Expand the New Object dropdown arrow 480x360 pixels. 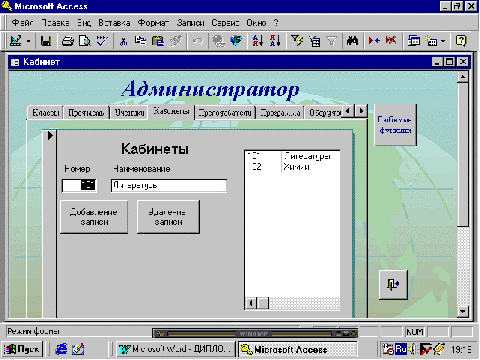(443, 41)
